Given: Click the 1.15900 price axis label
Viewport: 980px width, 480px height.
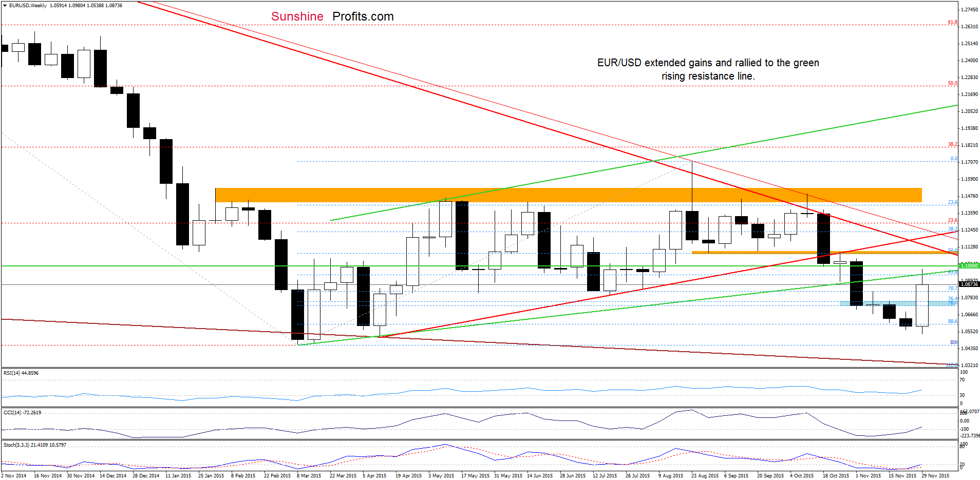Looking at the screenshot, I should coord(969,179).
